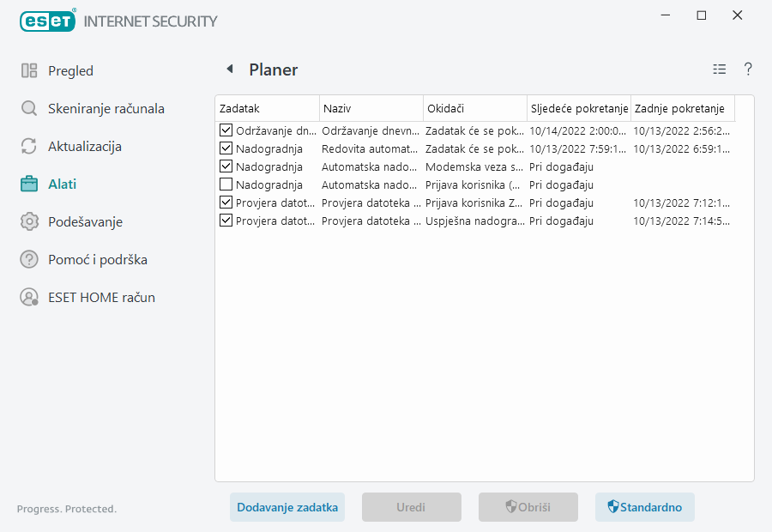Click the ESET logo in the header
The image size is (772, 532).
(x=47, y=21)
